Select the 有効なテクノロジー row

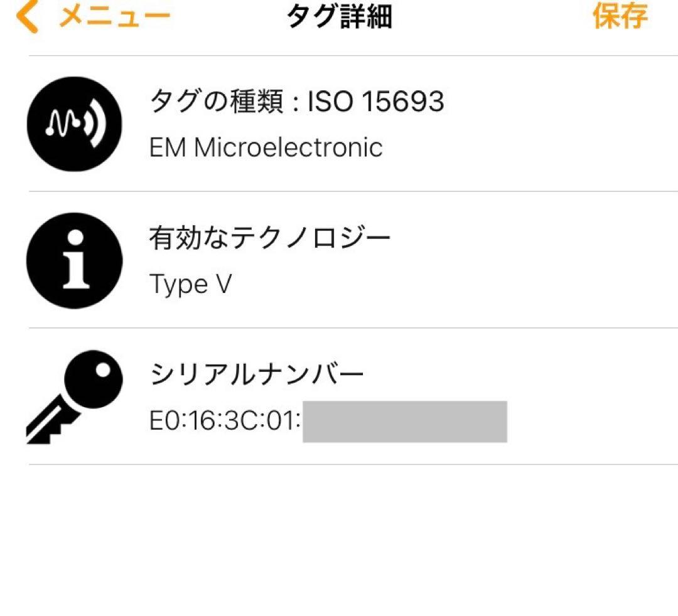point(269,236)
